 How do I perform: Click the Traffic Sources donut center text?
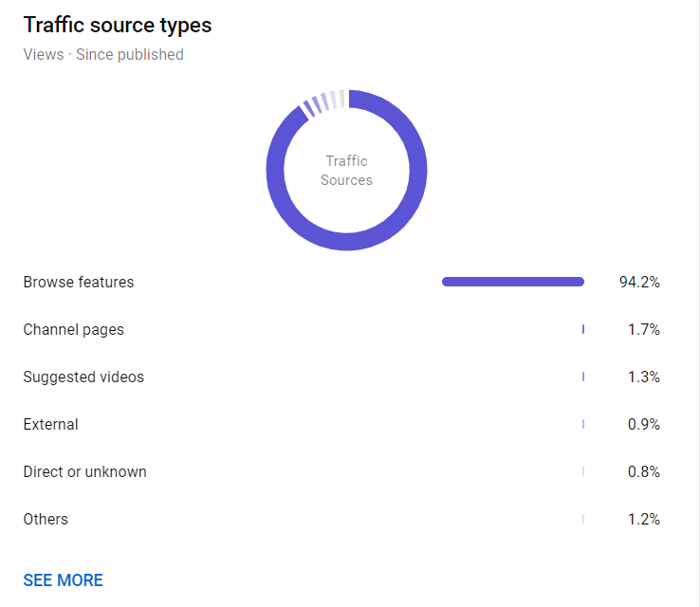click(346, 171)
